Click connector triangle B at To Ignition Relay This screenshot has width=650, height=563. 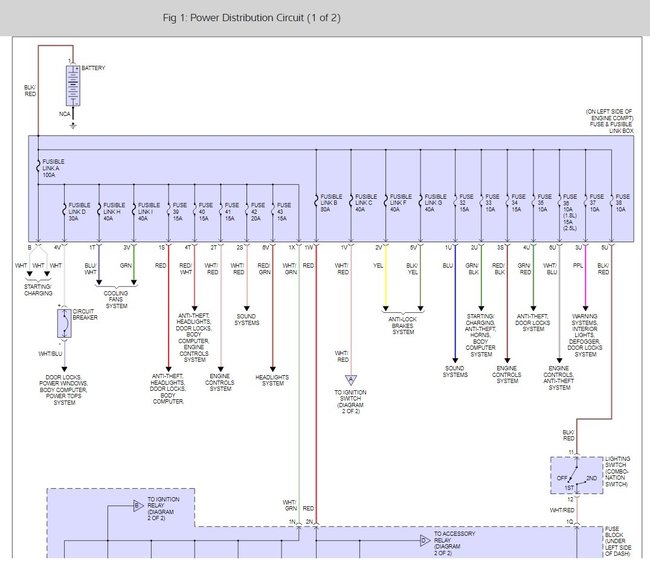(x=138, y=506)
